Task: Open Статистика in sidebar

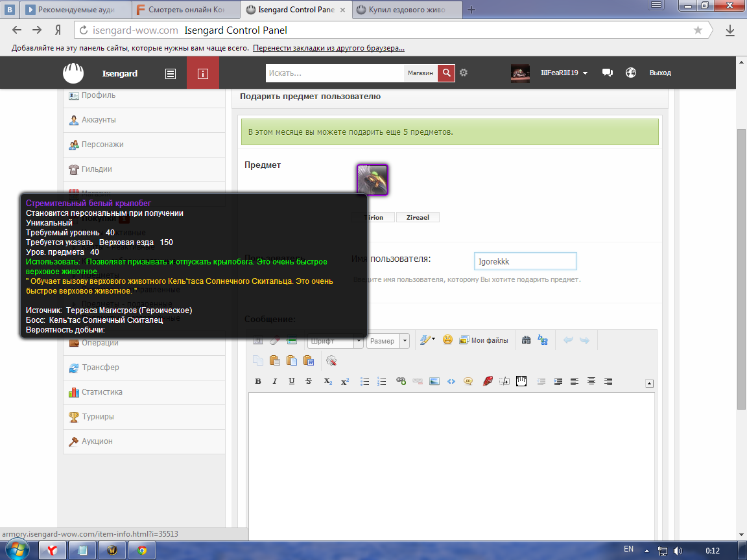Action: click(x=145, y=392)
